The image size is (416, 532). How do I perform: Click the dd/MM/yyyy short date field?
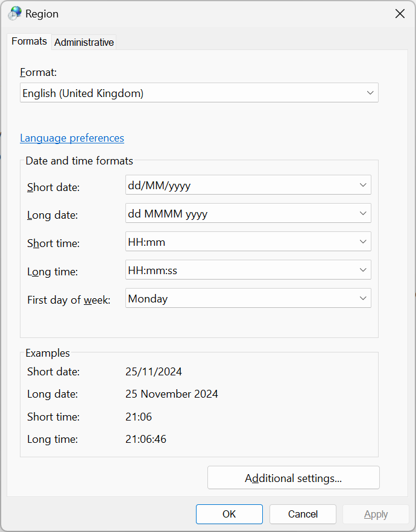(248, 185)
